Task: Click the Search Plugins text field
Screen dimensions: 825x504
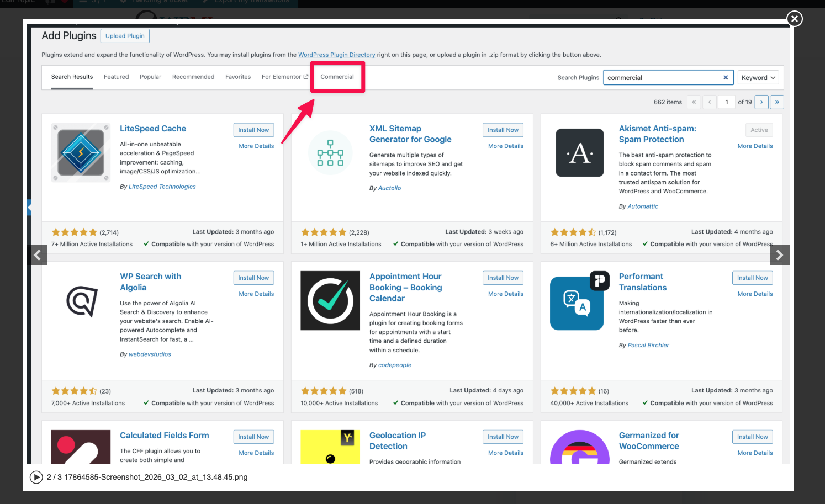Action: pyautogui.click(x=662, y=78)
